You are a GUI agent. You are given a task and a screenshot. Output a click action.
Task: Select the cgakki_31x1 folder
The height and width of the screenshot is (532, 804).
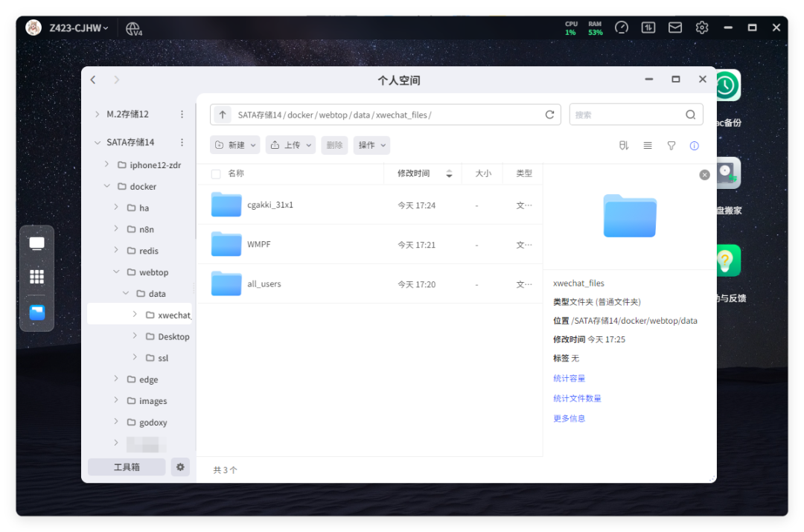(370, 205)
